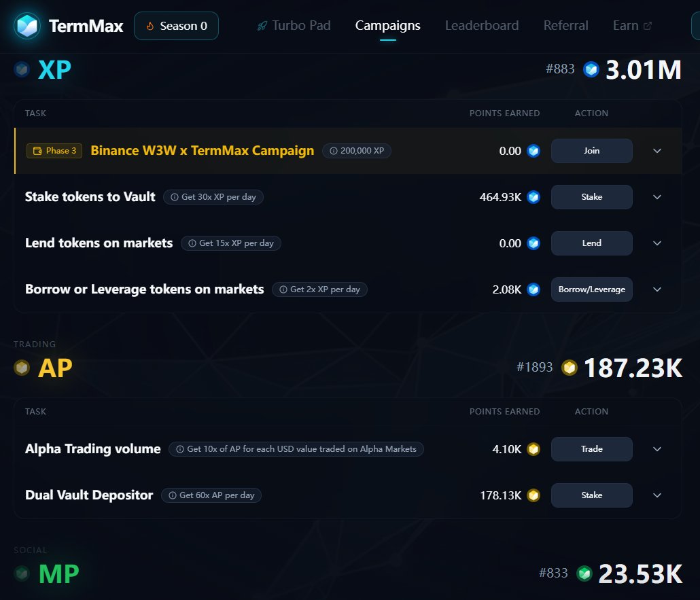The image size is (700, 600).
Task: Click the Get 2x XP per day badge
Action: pyautogui.click(x=319, y=289)
